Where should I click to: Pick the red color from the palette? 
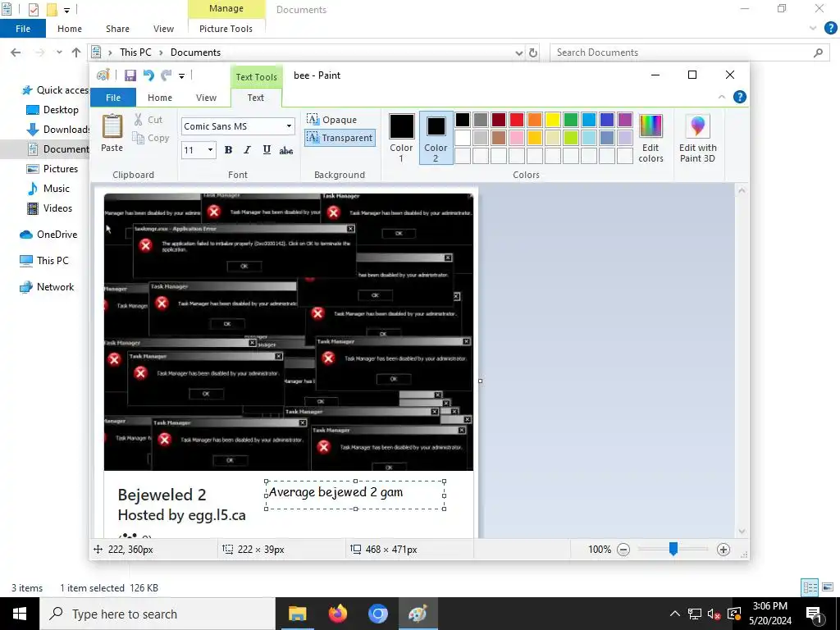tap(517, 120)
